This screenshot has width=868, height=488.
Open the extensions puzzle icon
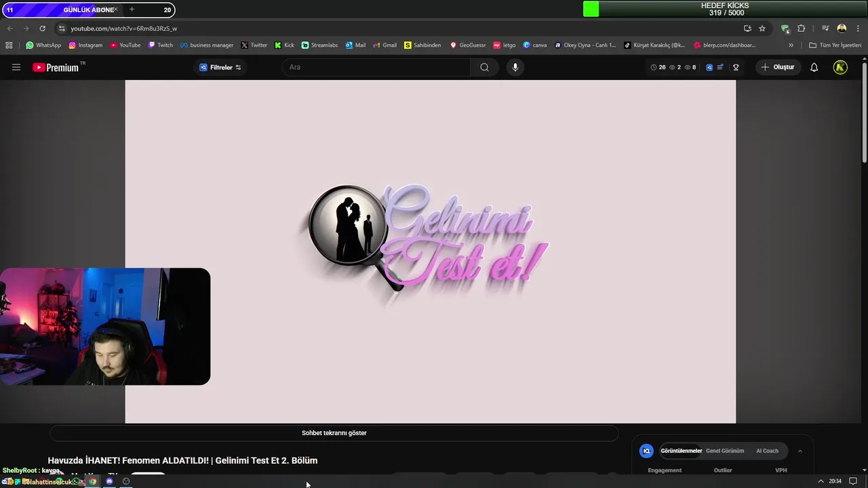tap(802, 28)
